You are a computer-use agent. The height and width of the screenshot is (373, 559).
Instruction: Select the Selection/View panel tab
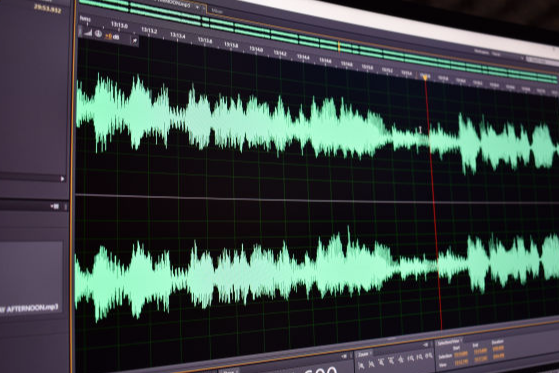[x=448, y=343]
